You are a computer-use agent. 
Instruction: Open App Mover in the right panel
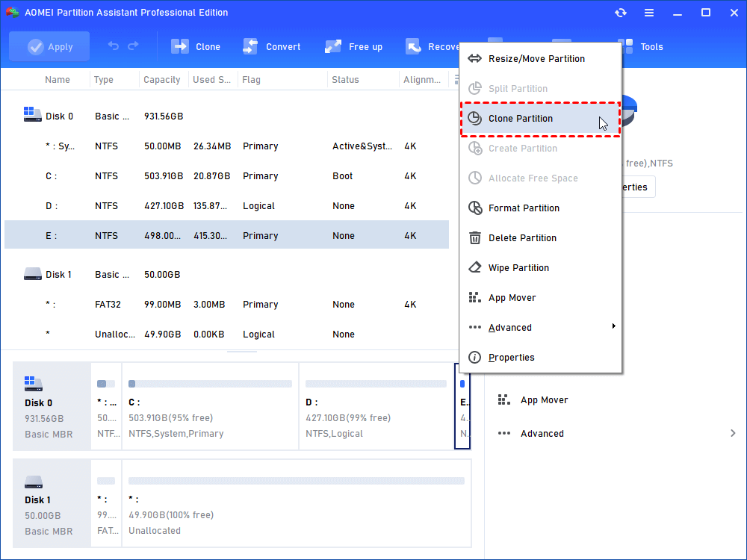[544, 400]
